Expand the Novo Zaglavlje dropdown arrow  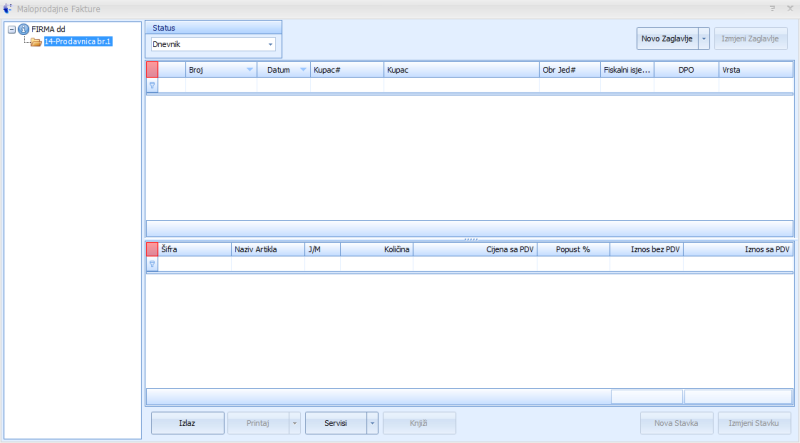(704, 39)
